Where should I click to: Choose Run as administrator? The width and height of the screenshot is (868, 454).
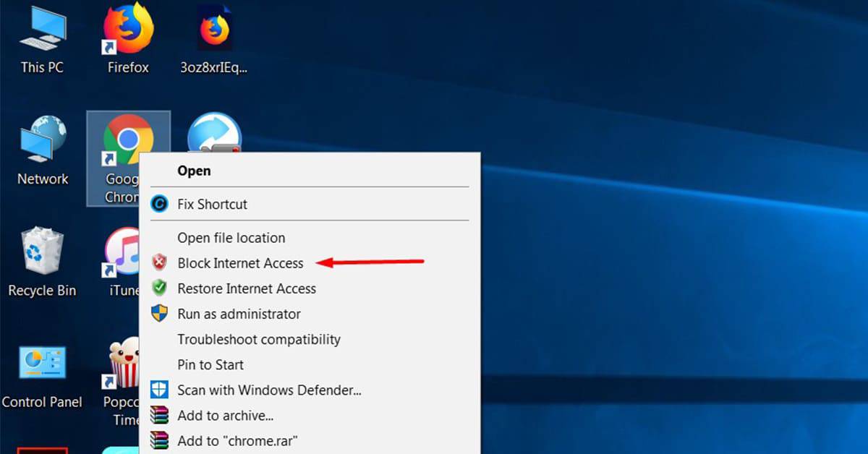pyautogui.click(x=309, y=314)
